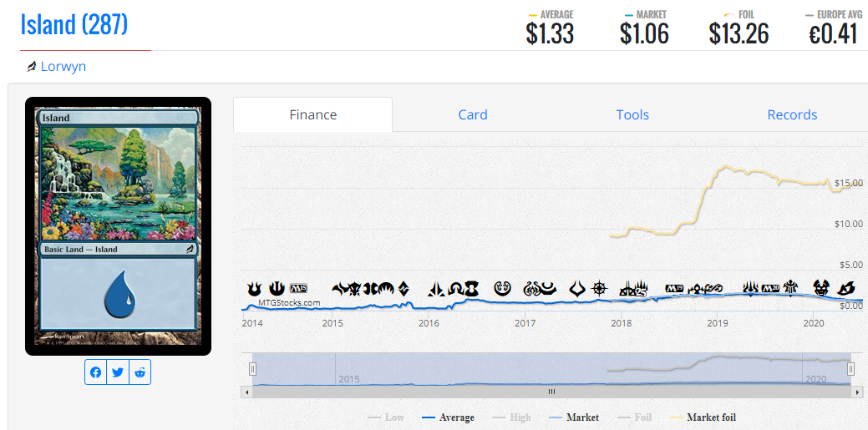The height and width of the screenshot is (430, 868).
Task: Click the 2018 label on chart axis
Action: click(x=622, y=322)
